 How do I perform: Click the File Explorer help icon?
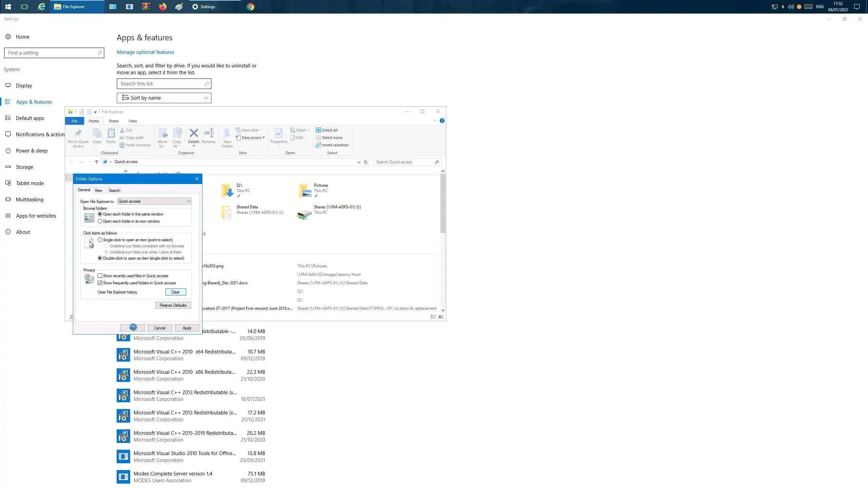(442, 121)
